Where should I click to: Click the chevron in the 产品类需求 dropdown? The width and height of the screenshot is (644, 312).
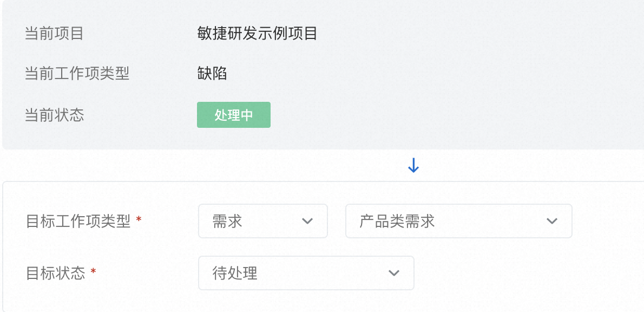point(552,221)
